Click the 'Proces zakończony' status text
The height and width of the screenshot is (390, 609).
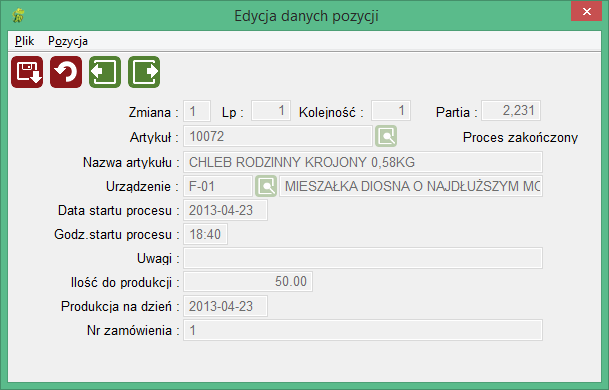(x=520, y=137)
